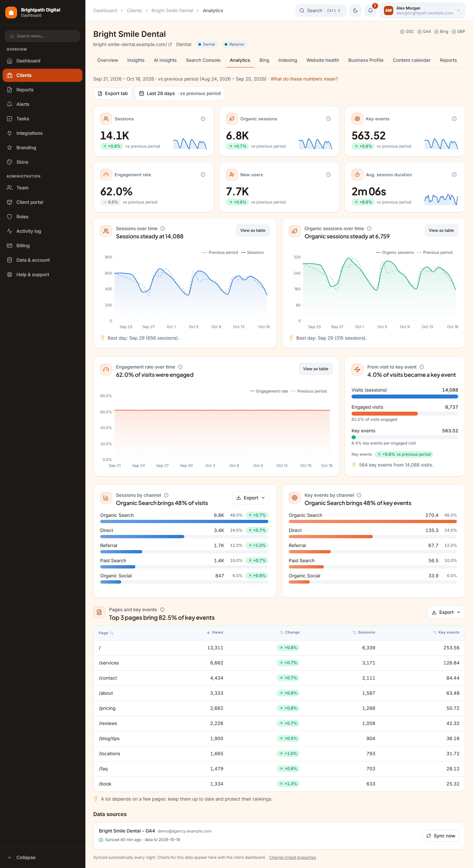Click Organic Search sessions channel bar

[184, 521]
